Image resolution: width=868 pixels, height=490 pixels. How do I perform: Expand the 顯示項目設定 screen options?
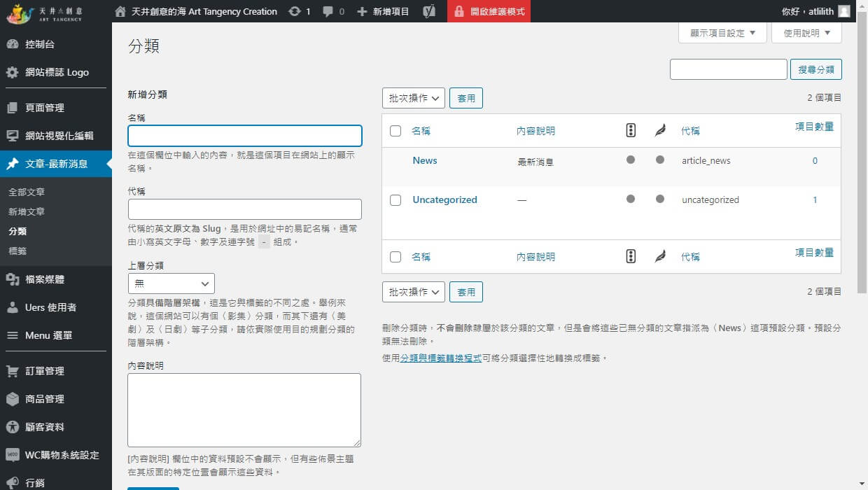tap(722, 33)
